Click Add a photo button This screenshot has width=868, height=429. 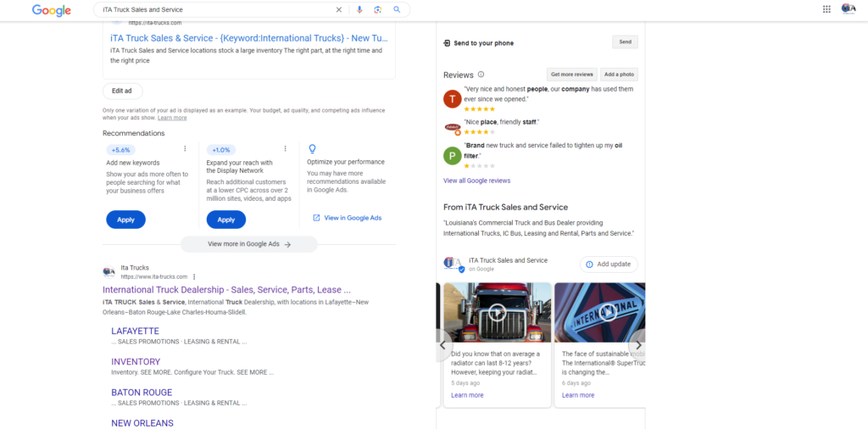(619, 74)
